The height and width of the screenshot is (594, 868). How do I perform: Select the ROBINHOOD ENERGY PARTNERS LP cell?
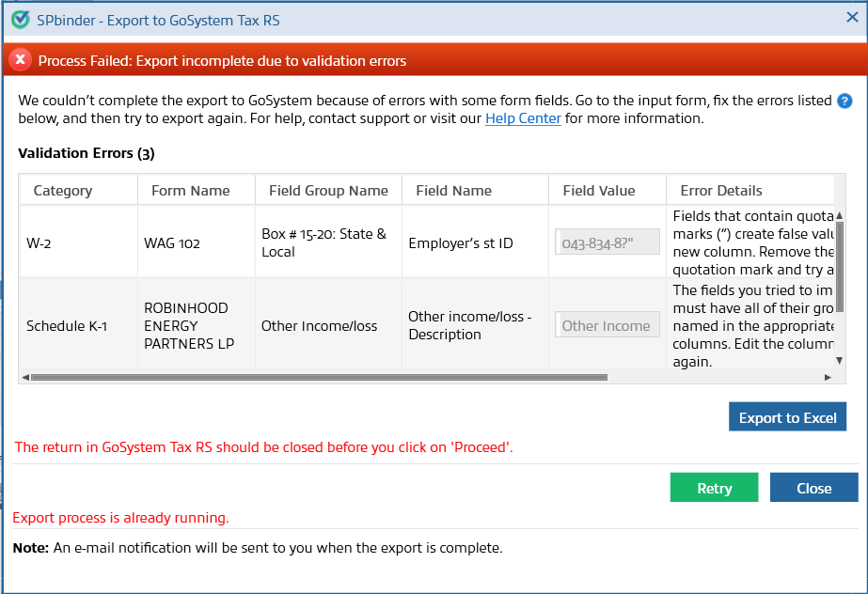coord(188,325)
